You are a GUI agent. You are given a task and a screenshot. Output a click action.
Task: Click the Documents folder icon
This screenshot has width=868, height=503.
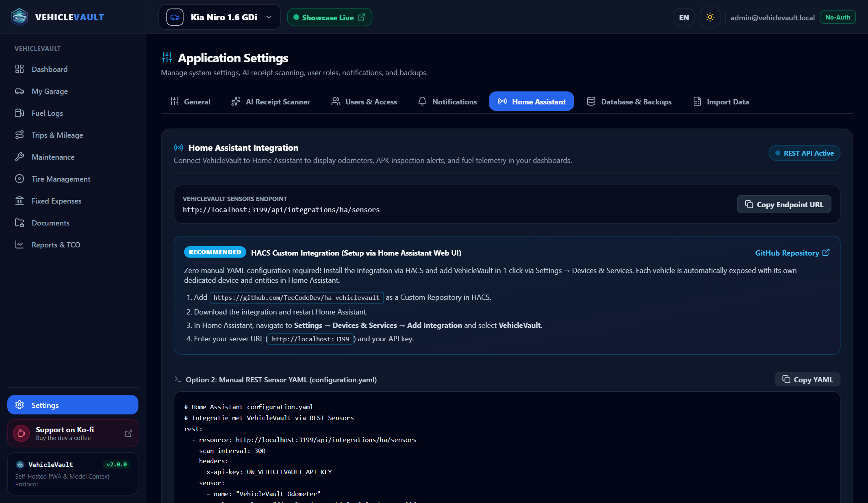coord(20,223)
